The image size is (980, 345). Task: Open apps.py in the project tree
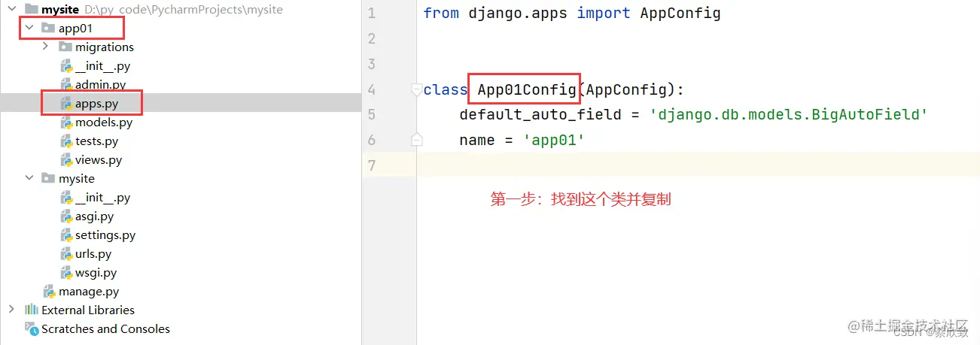pyautogui.click(x=96, y=104)
